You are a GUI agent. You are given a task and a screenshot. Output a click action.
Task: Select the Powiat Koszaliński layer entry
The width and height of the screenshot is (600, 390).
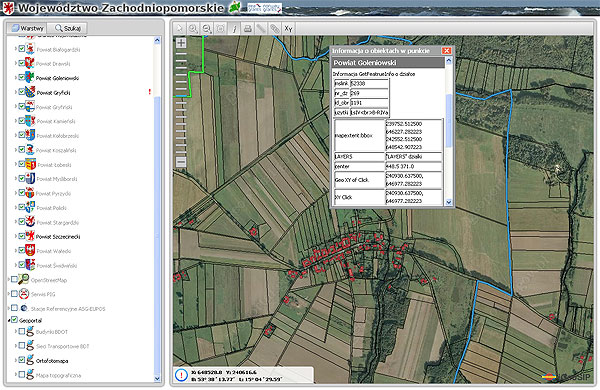click(x=56, y=150)
